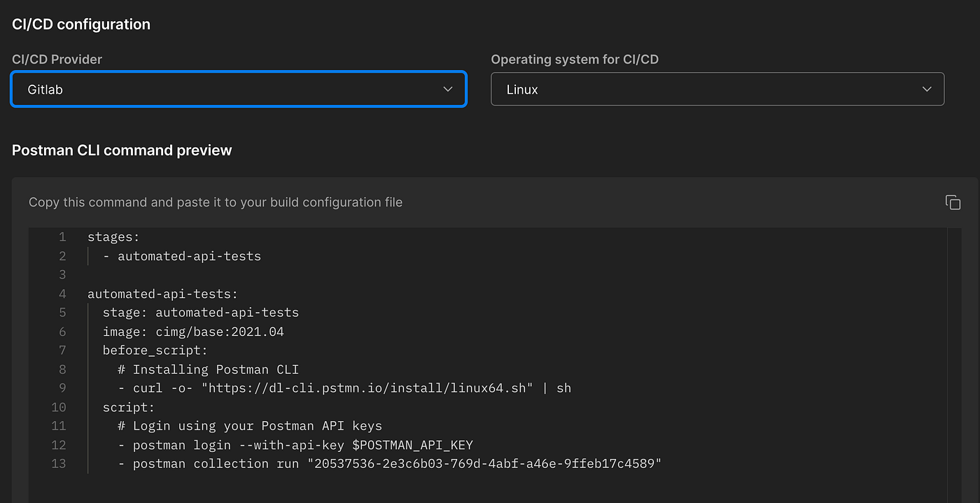The width and height of the screenshot is (980, 503).
Task: Open the CI/CD Provider dropdown showing Gitlab
Action: (239, 89)
